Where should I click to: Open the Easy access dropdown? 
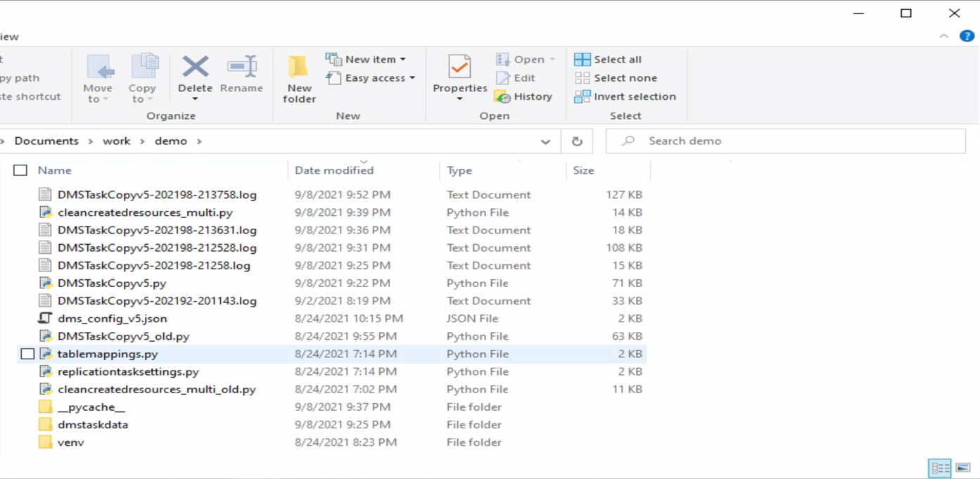371,78
